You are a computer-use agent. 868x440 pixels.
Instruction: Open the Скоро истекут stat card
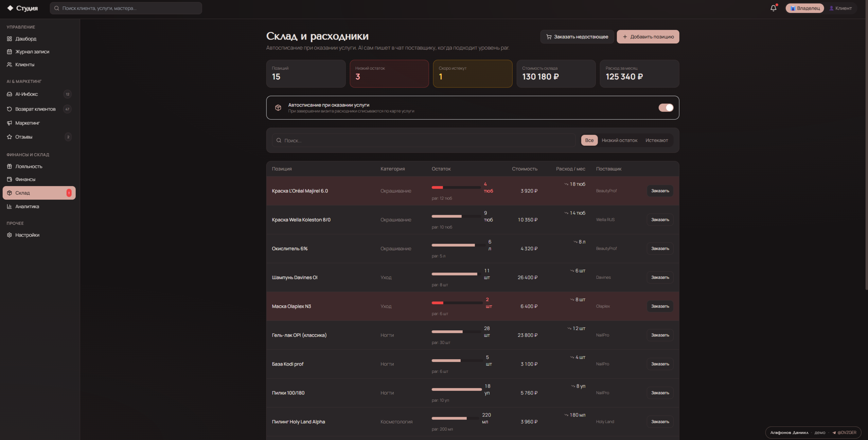[473, 74]
